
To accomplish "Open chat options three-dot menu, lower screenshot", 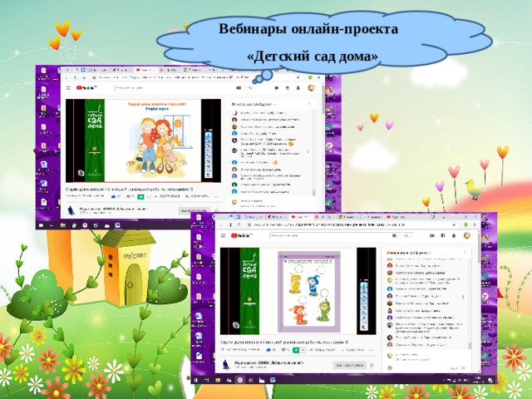I will coord(465,253).
